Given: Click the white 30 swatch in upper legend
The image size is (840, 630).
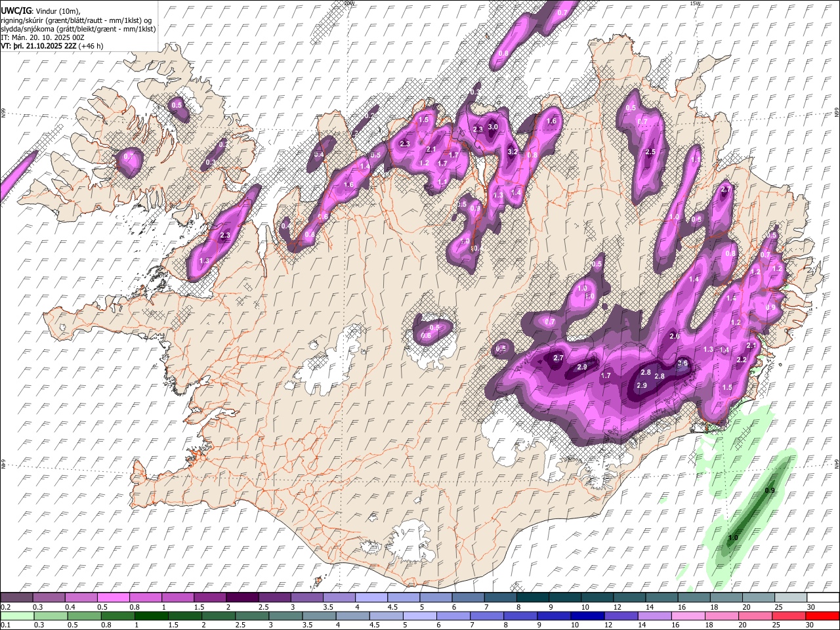Looking at the screenshot, I should [x=822, y=597].
